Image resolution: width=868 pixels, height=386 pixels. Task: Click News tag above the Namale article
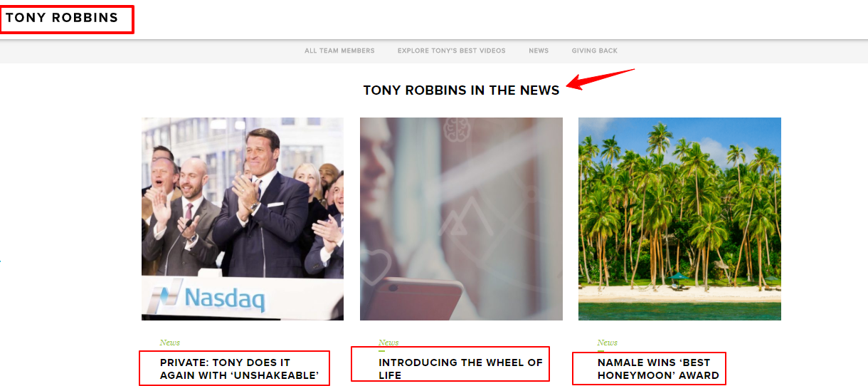608,343
